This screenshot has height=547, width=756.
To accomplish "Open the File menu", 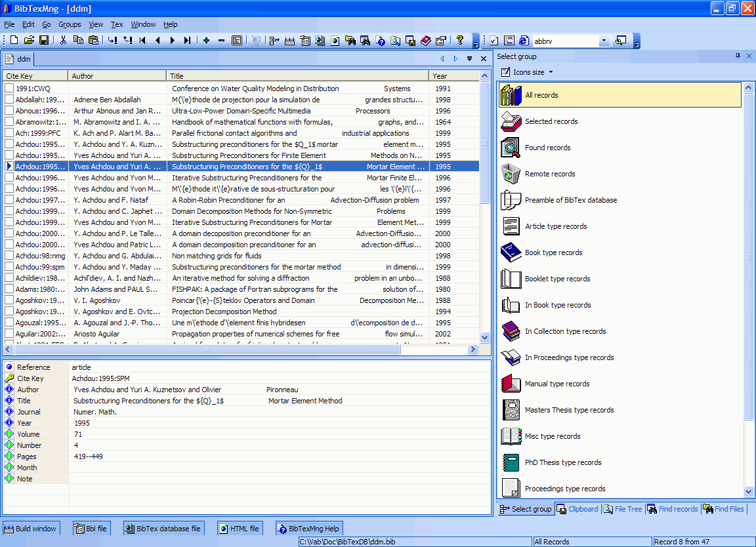I will click(x=9, y=24).
